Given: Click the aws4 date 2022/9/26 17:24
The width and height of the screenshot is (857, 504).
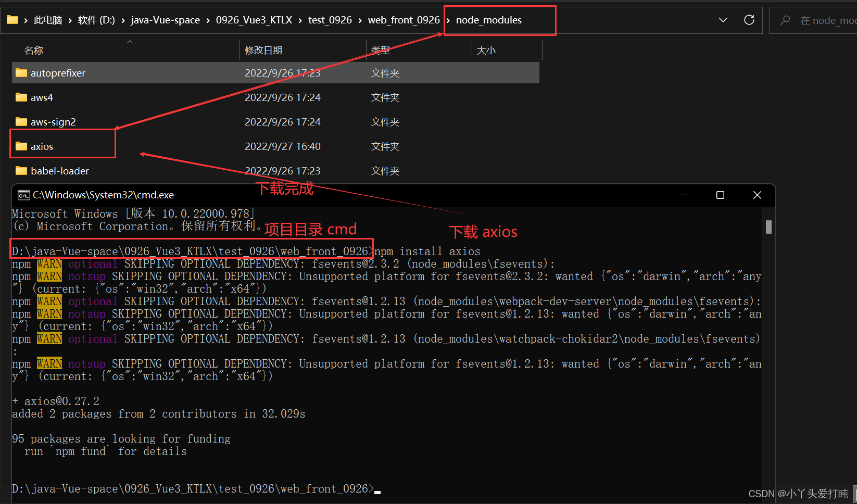Looking at the screenshot, I should (283, 98).
